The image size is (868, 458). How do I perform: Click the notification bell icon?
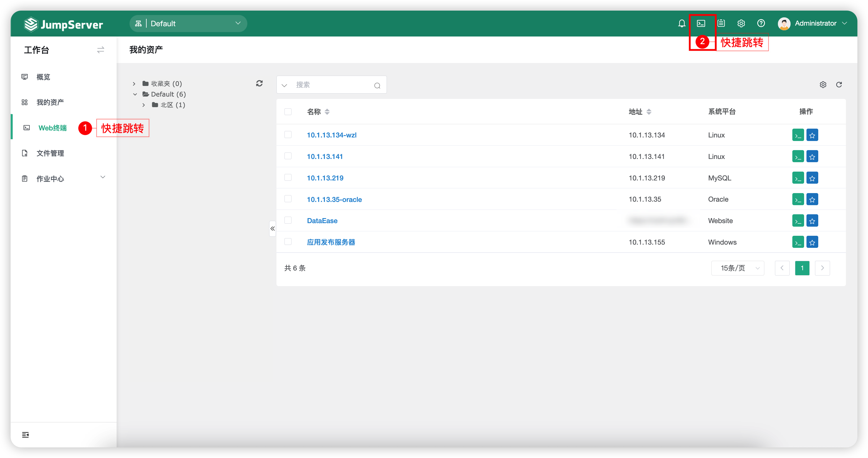pyautogui.click(x=682, y=23)
